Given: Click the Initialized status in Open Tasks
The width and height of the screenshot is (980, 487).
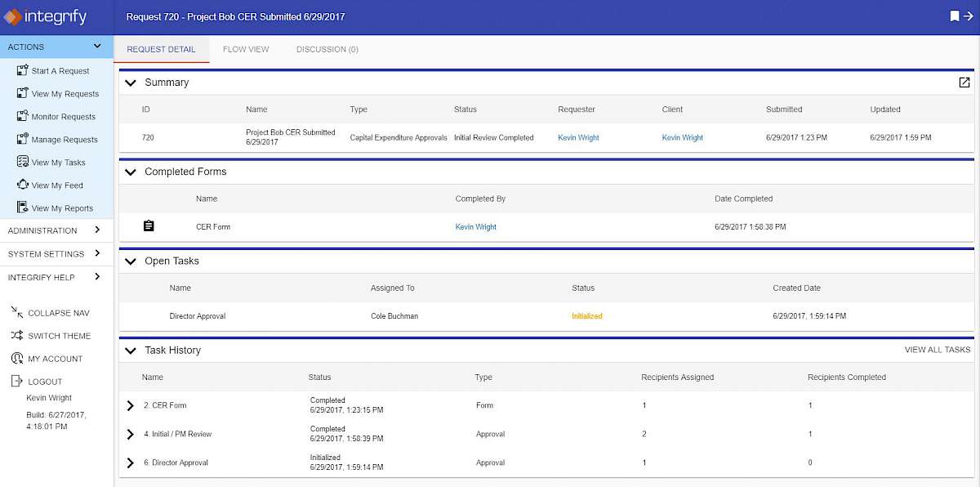Looking at the screenshot, I should coord(587,315).
